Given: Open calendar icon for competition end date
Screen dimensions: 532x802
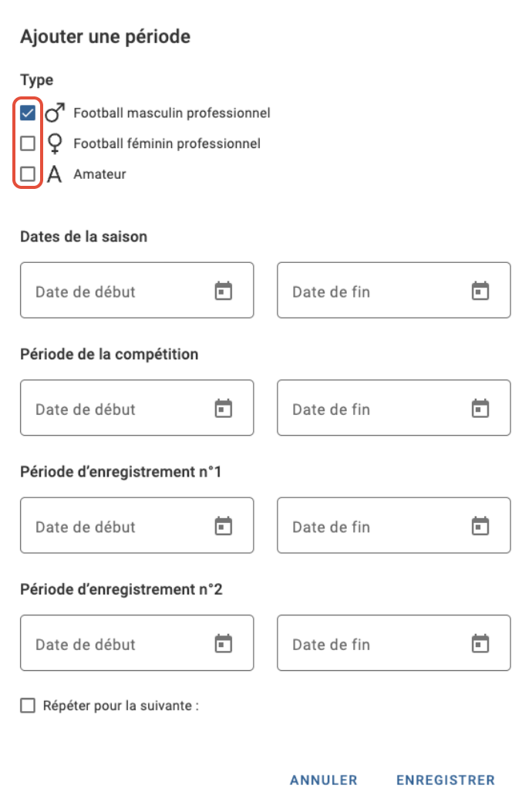Looking at the screenshot, I should [x=480, y=408].
